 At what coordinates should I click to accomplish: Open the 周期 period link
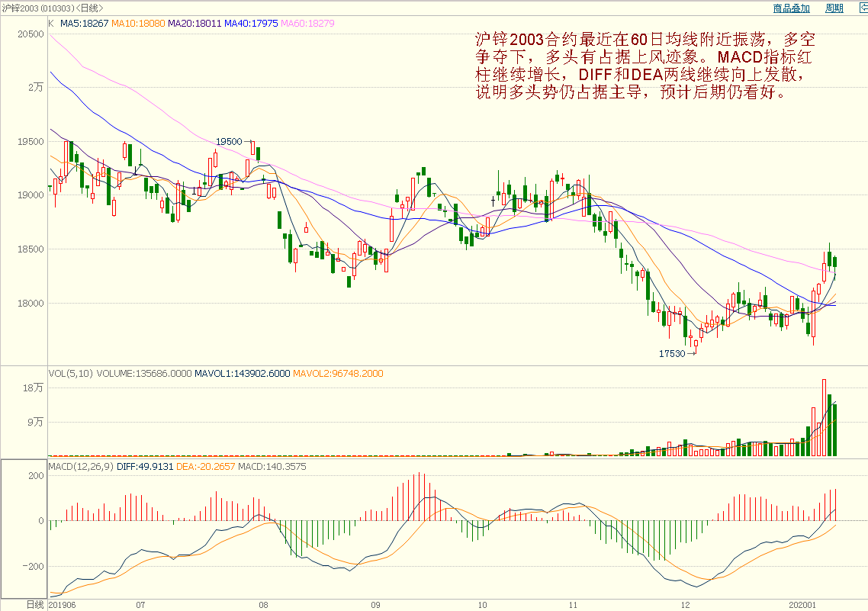[834, 8]
